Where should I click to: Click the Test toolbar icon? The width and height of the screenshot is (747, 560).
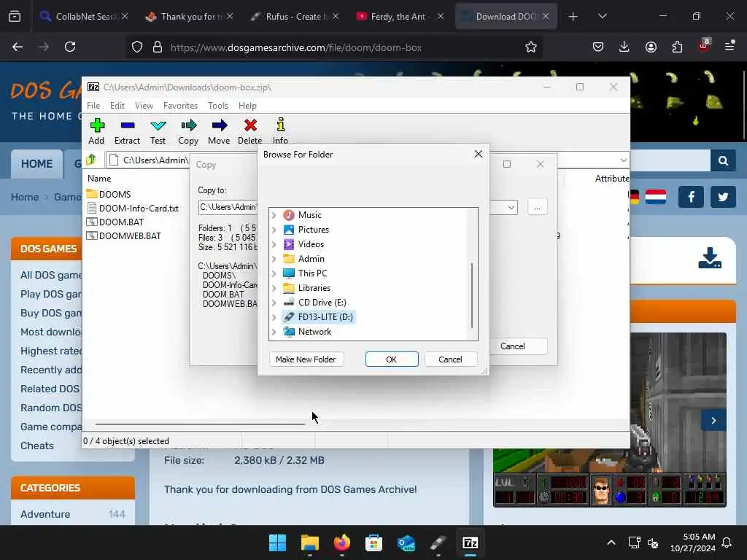pos(158,131)
